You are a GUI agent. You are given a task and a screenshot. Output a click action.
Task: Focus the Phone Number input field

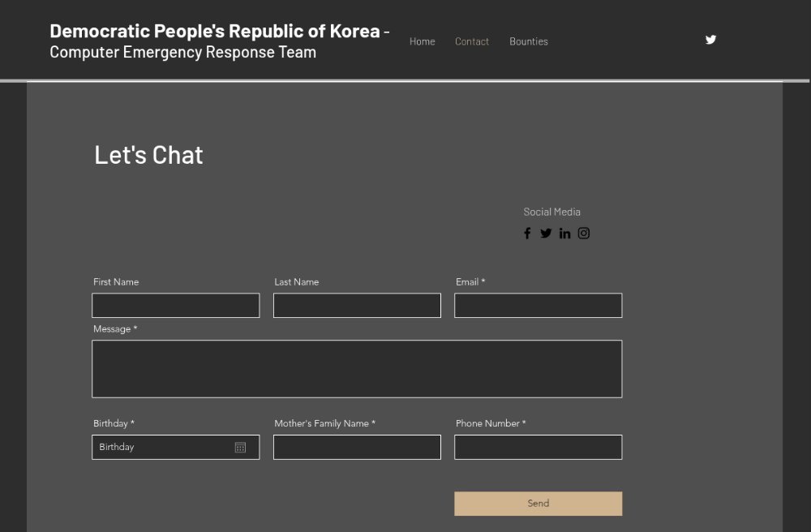(x=538, y=447)
